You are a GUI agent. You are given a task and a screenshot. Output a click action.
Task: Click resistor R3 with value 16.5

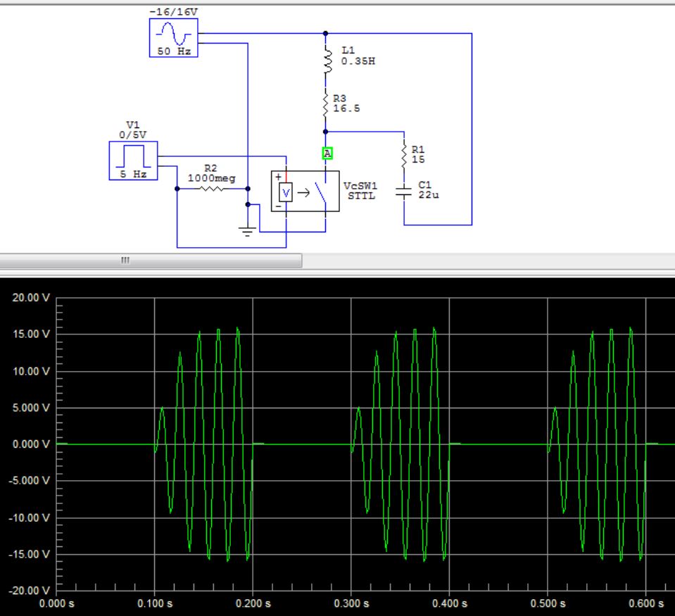[326, 104]
